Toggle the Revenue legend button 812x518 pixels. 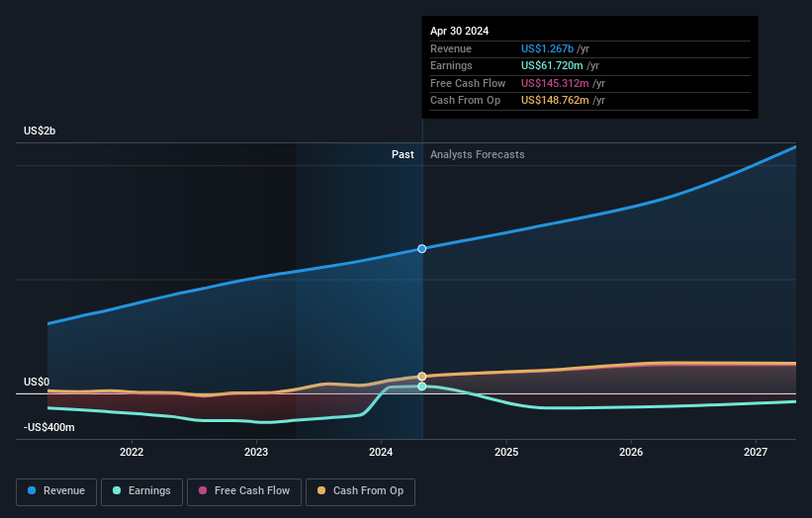point(56,491)
